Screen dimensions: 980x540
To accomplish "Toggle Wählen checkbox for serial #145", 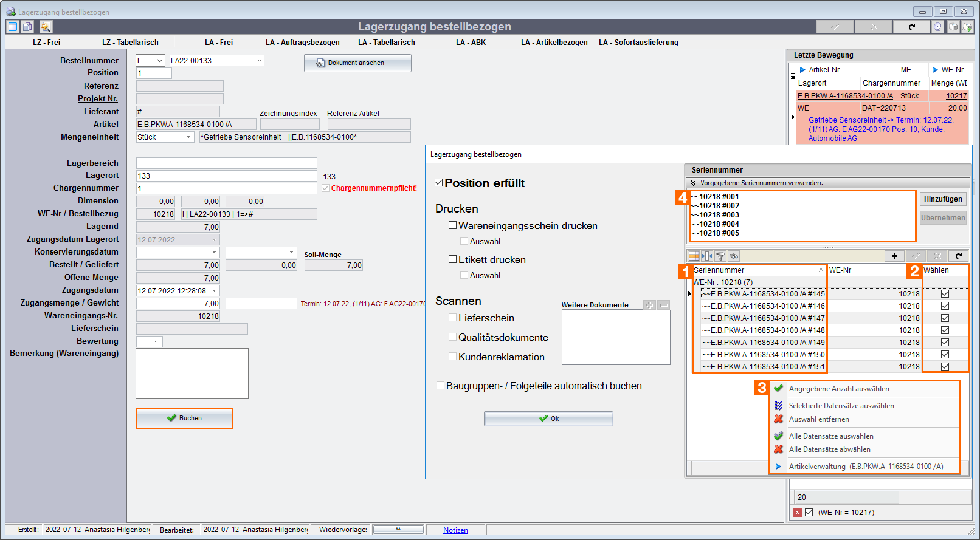I will tap(945, 294).
